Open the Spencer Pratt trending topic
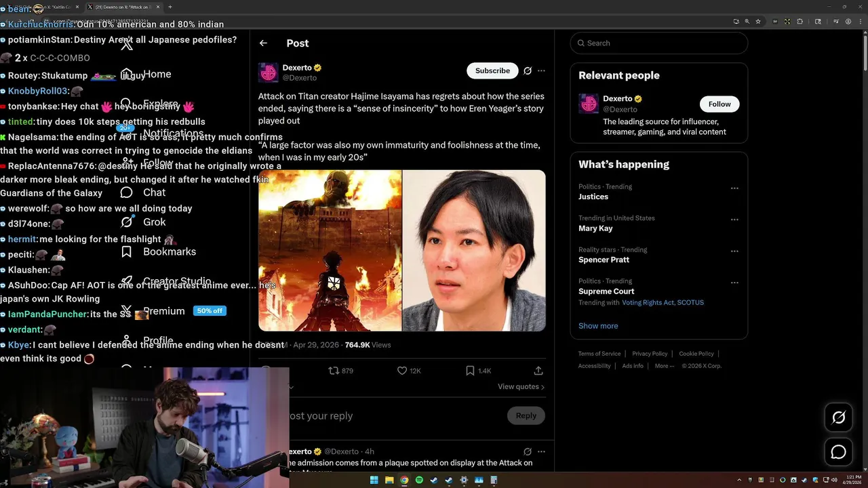This screenshot has height=488, width=868. [604, 260]
